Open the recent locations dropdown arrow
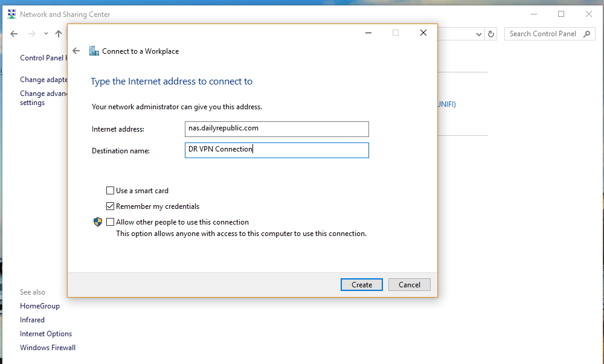Image resolution: width=604 pixels, height=364 pixels. pos(46,34)
